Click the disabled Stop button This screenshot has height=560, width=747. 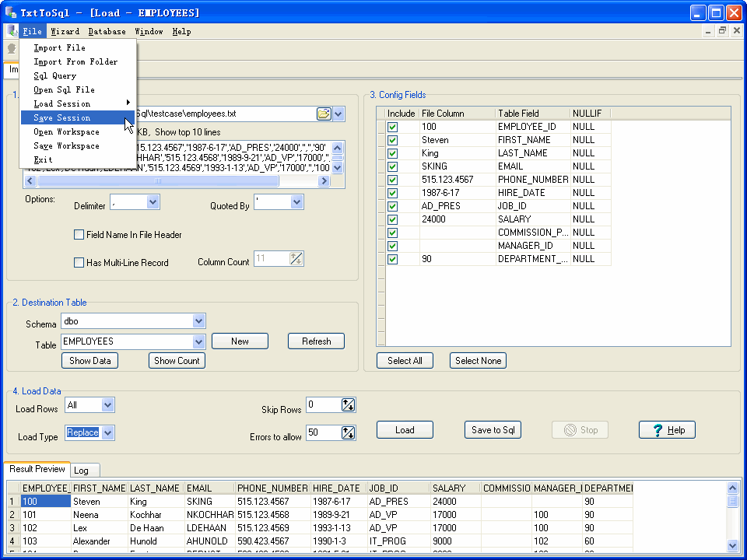pyautogui.click(x=580, y=430)
